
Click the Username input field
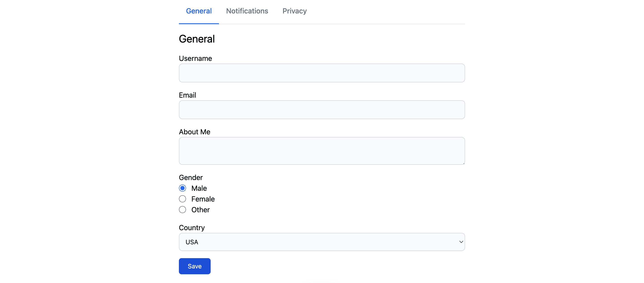pos(322,73)
